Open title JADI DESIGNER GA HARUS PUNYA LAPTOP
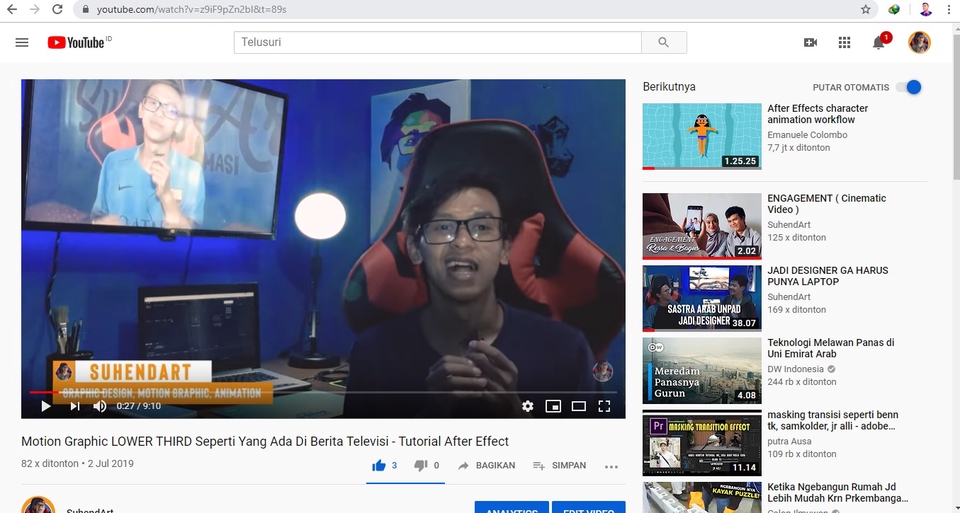Viewport: 960px width, 513px height. pyautogui.click(x=828, y=276)
